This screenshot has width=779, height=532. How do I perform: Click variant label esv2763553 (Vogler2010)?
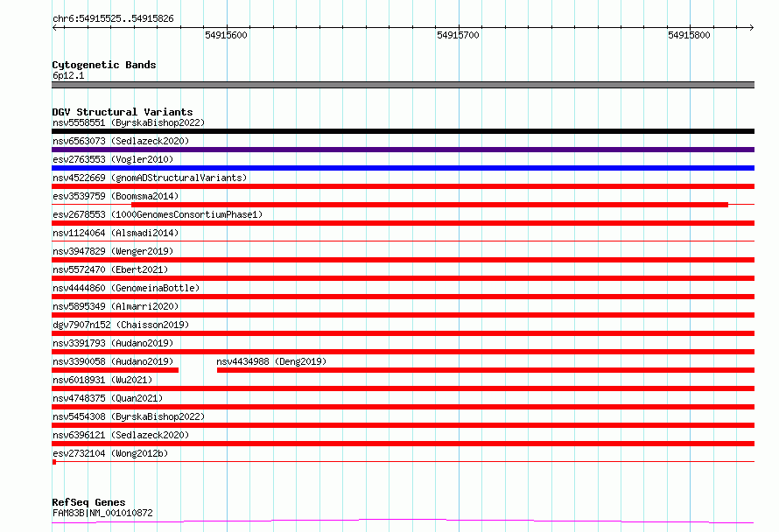point(113,159)
